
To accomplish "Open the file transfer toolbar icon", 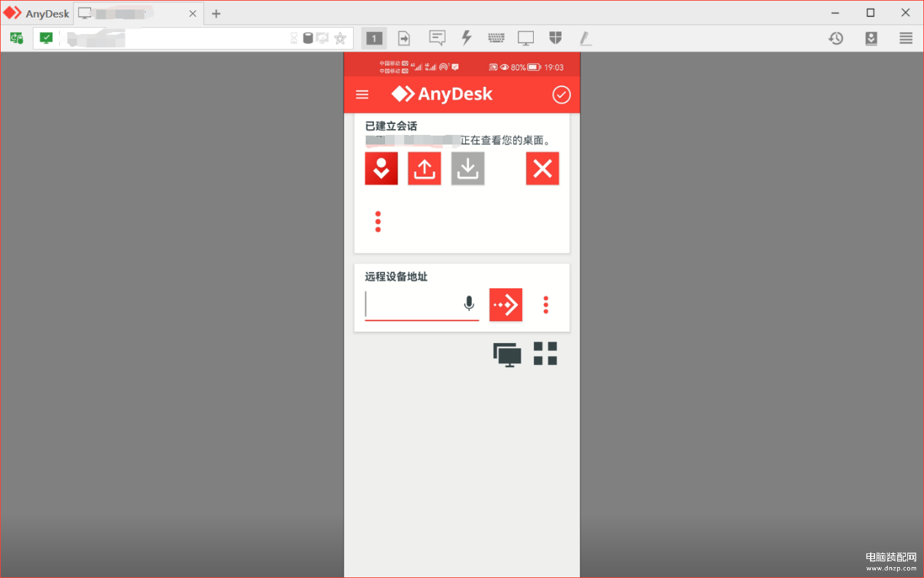I will [x=404, y=38].
